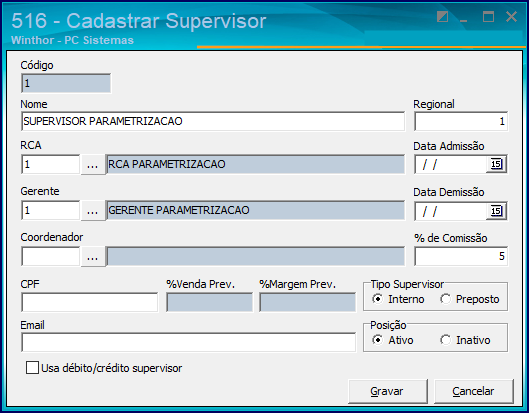Open the Data Admissão calendar picker
The width and height of the screenshot is (529, 413).
coord(496,164)
